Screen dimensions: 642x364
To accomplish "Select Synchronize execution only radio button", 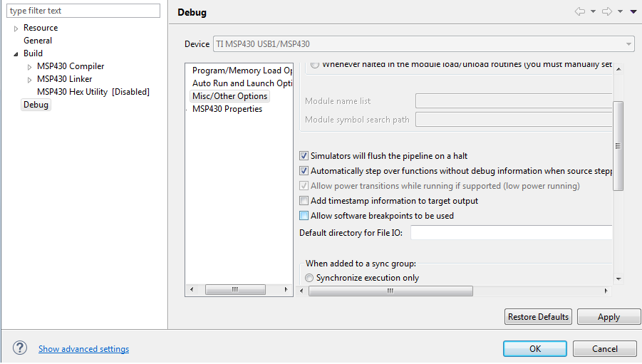I will click(x=309, y=278).
